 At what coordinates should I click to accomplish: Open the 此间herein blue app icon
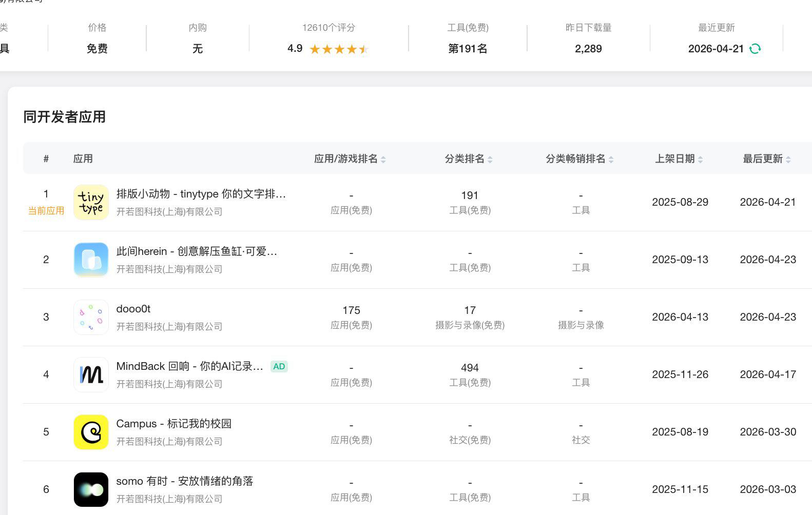pyautogui.click(x=91, y=260)
